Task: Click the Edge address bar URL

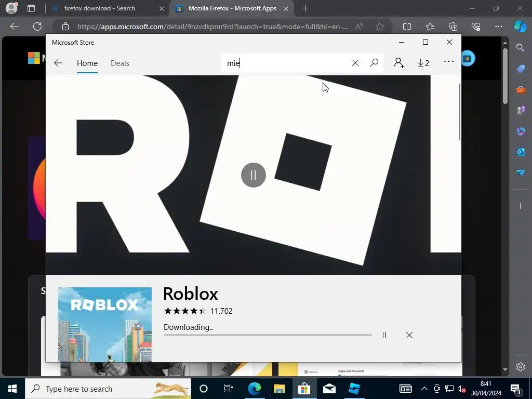Action: coord(212,26)
